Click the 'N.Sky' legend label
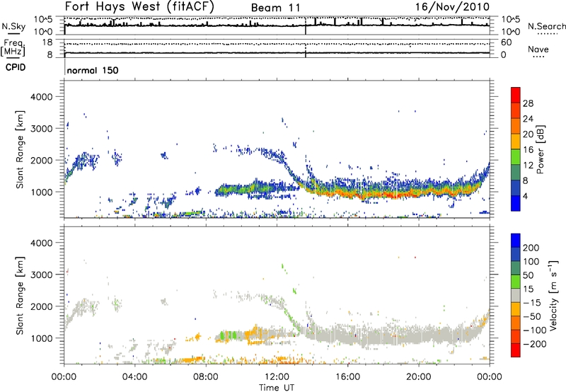 (x=13, y=26)
